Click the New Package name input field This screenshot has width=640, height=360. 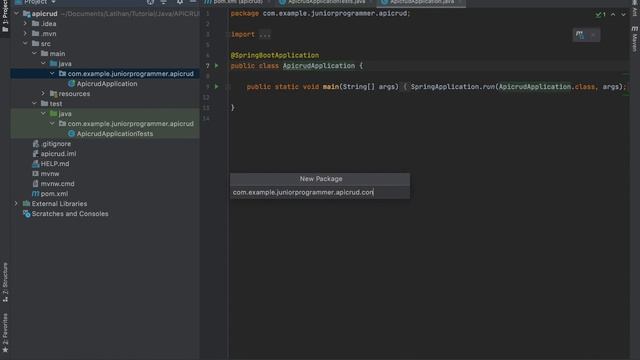click(x=320, y=192)
